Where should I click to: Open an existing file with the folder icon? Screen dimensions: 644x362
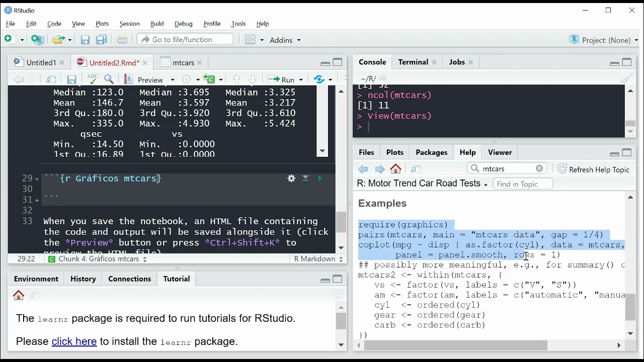[58, 40]
